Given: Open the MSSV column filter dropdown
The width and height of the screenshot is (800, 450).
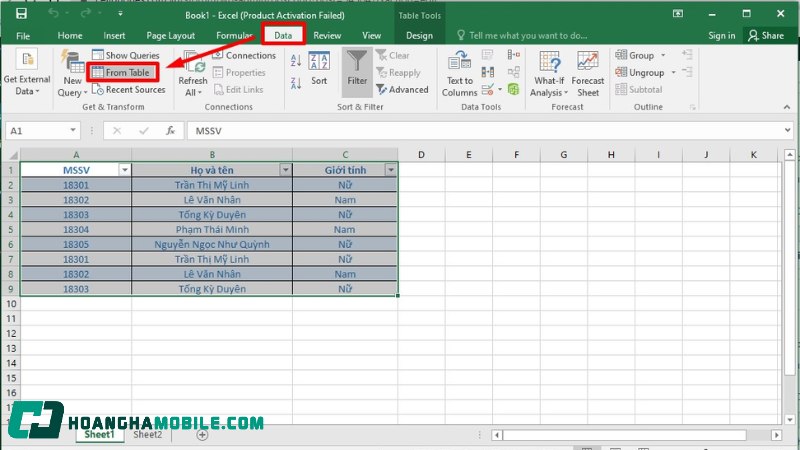Looking at the screenshot, I should [124, 170].
